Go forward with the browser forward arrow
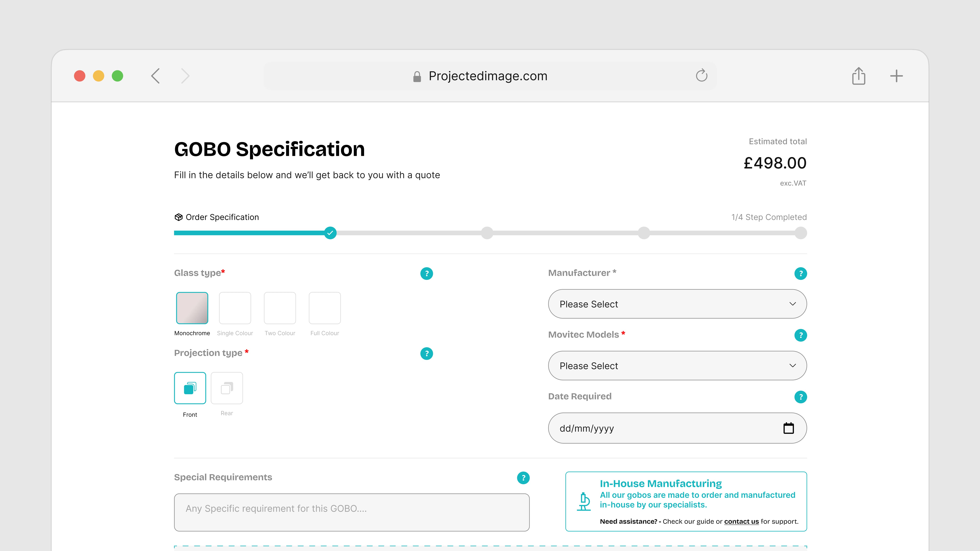Image resolution: width=980 pixels, height=551 pixels. 185,76
